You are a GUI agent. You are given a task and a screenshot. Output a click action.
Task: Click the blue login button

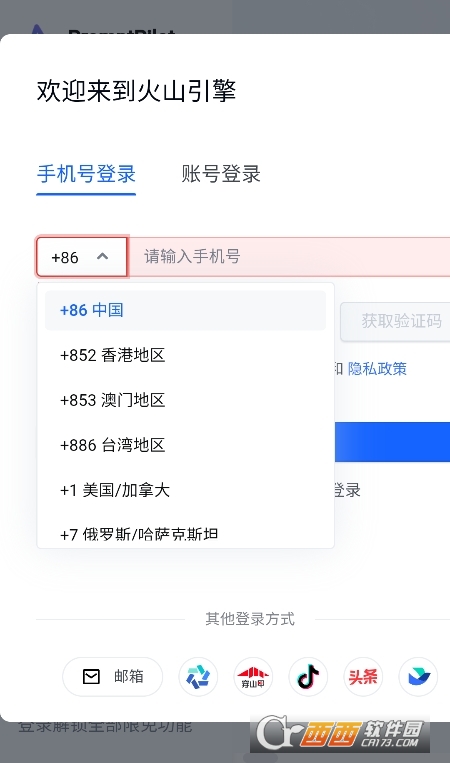(x=392, y=442)
